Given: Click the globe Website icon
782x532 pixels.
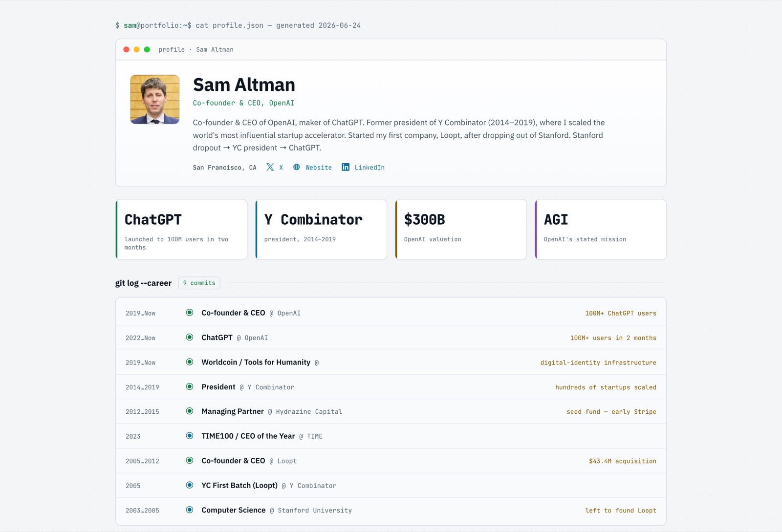Looking at the screenshot, I should pyautogui.click(x=297, y=167).
